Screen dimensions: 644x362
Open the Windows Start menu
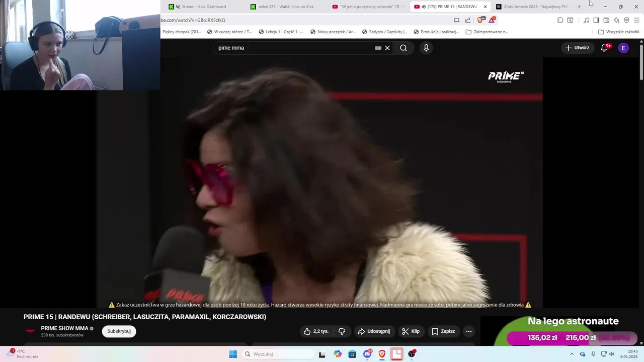click(x=233, y=354)
